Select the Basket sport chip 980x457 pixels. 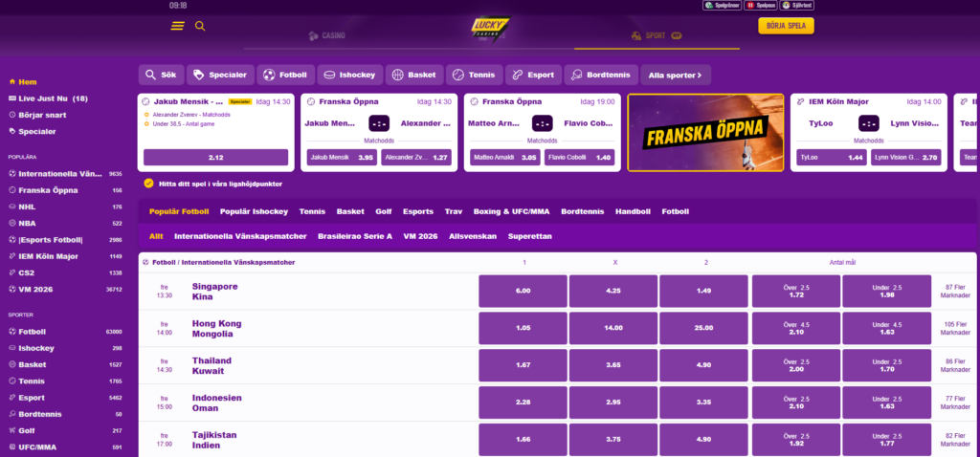pos(414,75)
